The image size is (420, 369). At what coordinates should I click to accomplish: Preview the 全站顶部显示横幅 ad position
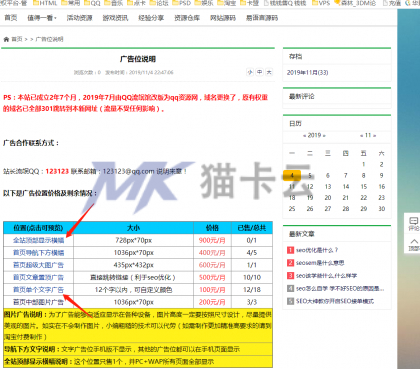[38, 240]
